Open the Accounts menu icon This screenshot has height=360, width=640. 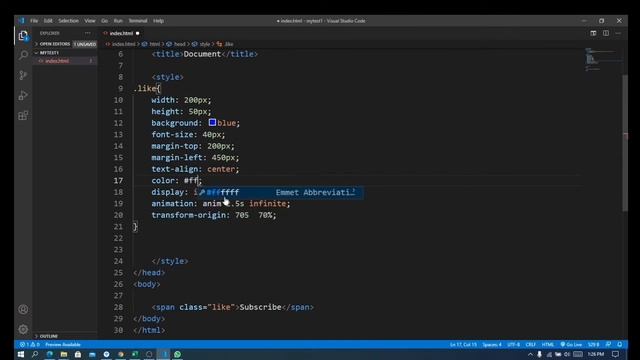coord(23,309)
